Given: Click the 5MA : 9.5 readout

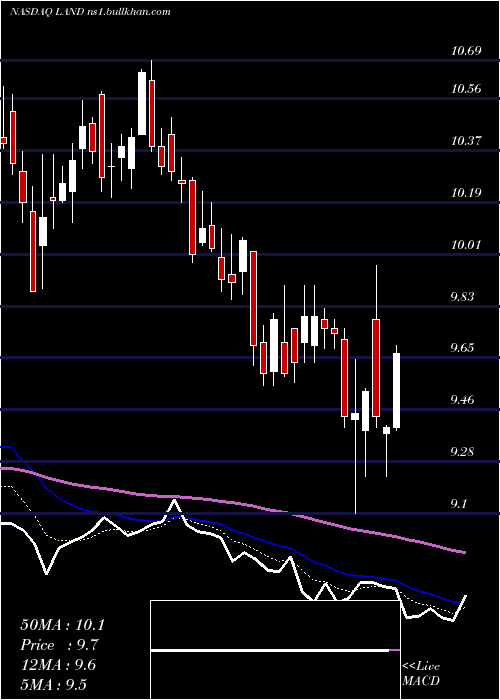Looking at the screenshot, I should pos(54,685).
